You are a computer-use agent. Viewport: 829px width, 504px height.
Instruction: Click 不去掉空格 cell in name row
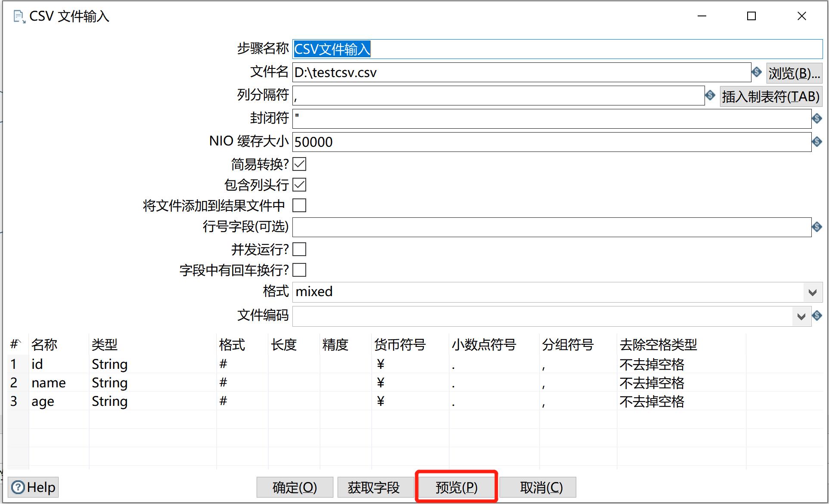tap(681, 383)
